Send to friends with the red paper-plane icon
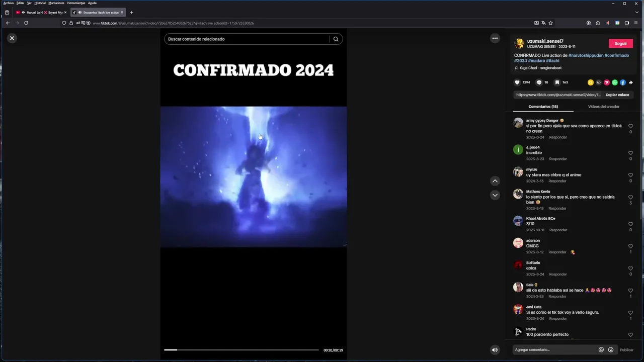Image resolution: width=644 pixels, height=362 pixels. [x=607, y=82]
